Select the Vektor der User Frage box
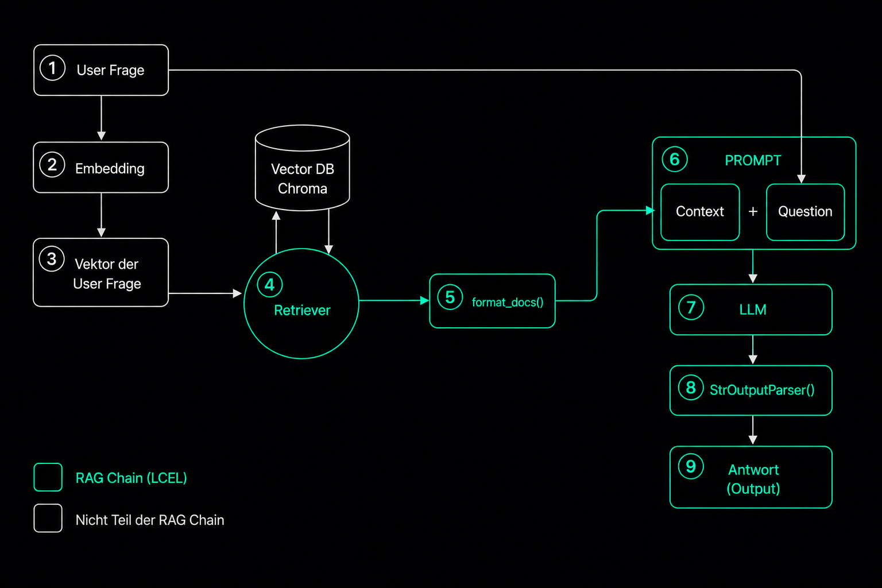 [101, 272]
